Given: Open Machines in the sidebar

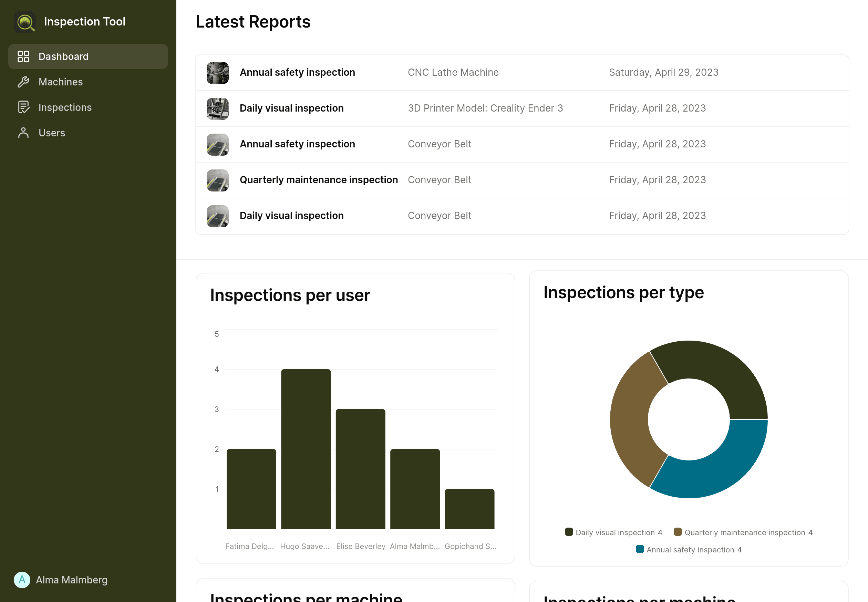Looking at the screenshot, I should point(88,82).
